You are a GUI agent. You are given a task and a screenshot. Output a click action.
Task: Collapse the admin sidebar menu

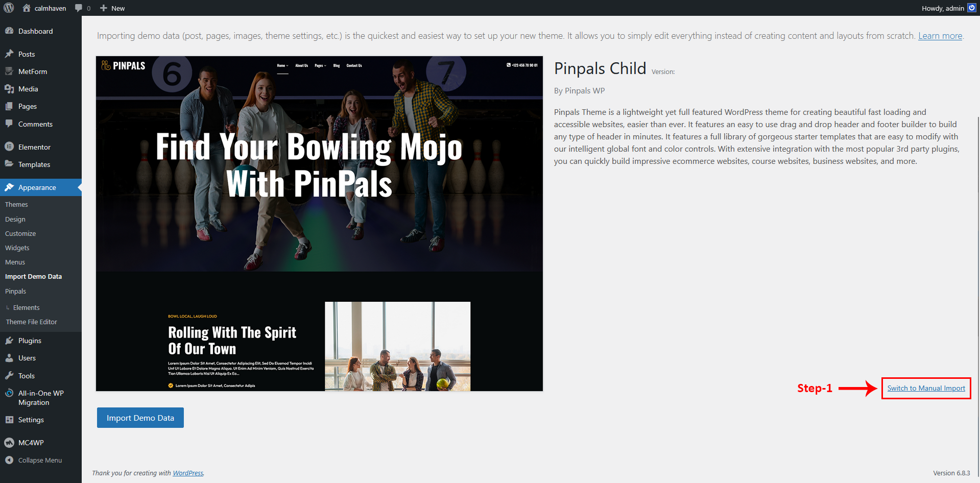click(x=34, y=460)
